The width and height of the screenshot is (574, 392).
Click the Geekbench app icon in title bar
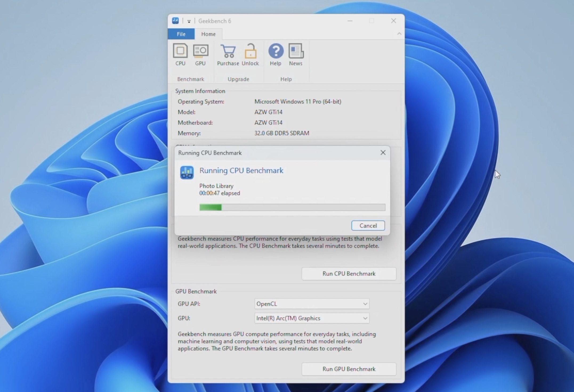(175, 21)
